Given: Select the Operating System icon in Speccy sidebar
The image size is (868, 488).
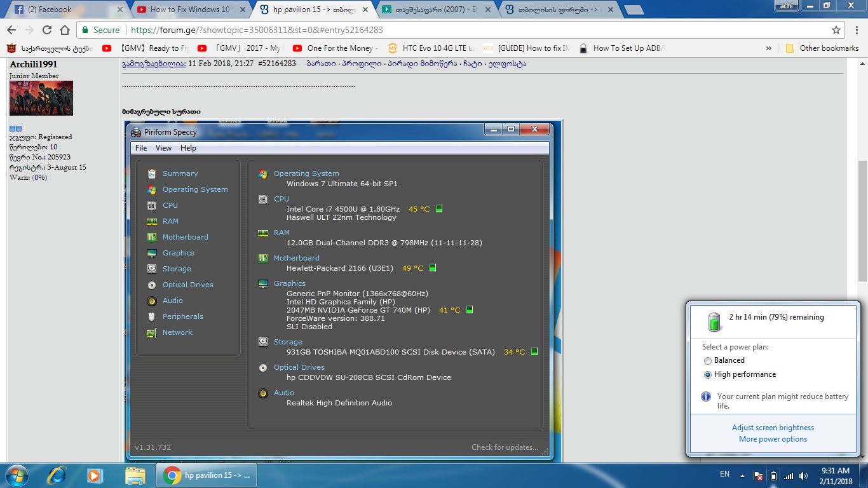Looking at the screenshot, I should click(x=151, y=189).
